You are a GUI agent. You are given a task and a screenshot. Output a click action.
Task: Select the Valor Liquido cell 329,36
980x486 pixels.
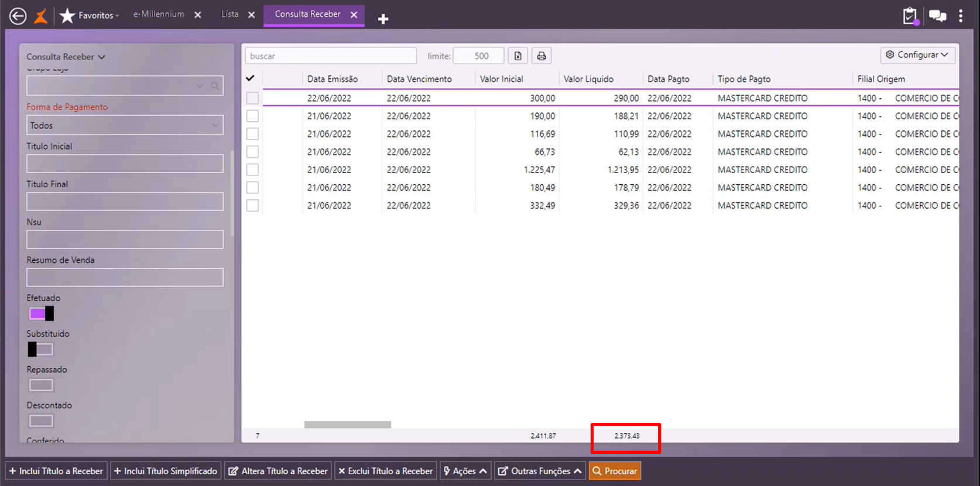click(x=626, y=205)
